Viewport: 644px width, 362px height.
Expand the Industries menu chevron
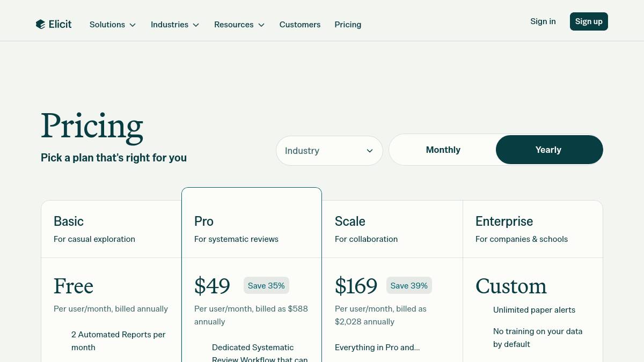[x=196, y=25]
